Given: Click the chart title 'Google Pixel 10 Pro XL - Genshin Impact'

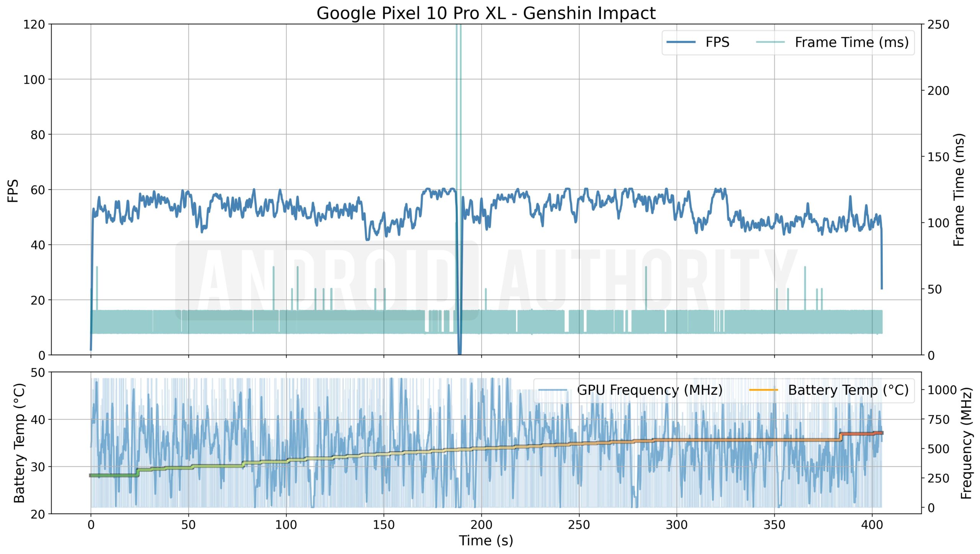Looking at the screenshot, I should [486, 13].
